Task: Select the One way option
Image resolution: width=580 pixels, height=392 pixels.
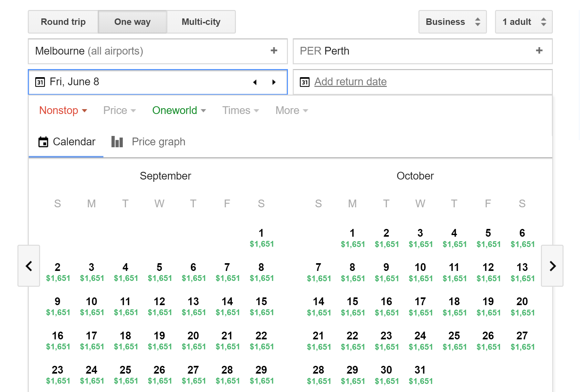Action: 132,22
